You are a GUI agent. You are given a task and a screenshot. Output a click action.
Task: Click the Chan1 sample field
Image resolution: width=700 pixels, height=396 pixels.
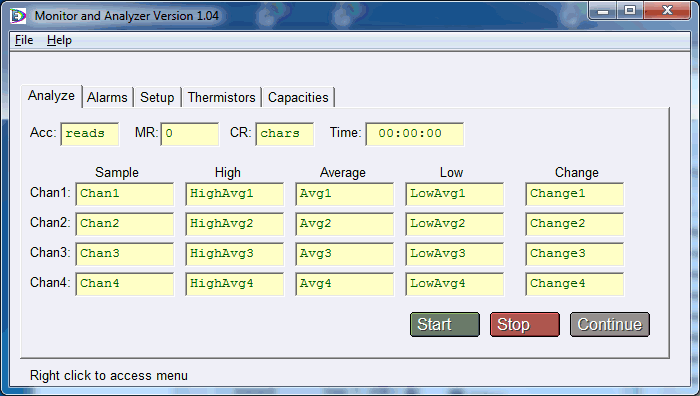tap(125, 194)
